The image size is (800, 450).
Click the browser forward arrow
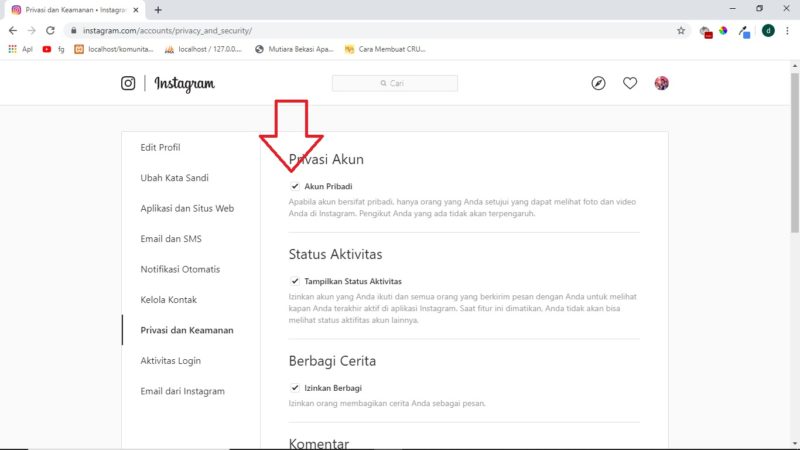pos(32,31)
